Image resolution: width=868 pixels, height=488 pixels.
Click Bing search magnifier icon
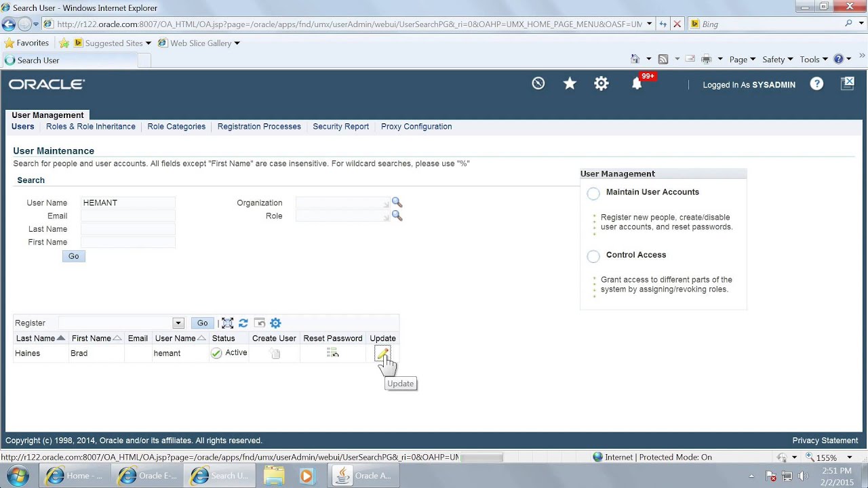[x=848, y=24]
